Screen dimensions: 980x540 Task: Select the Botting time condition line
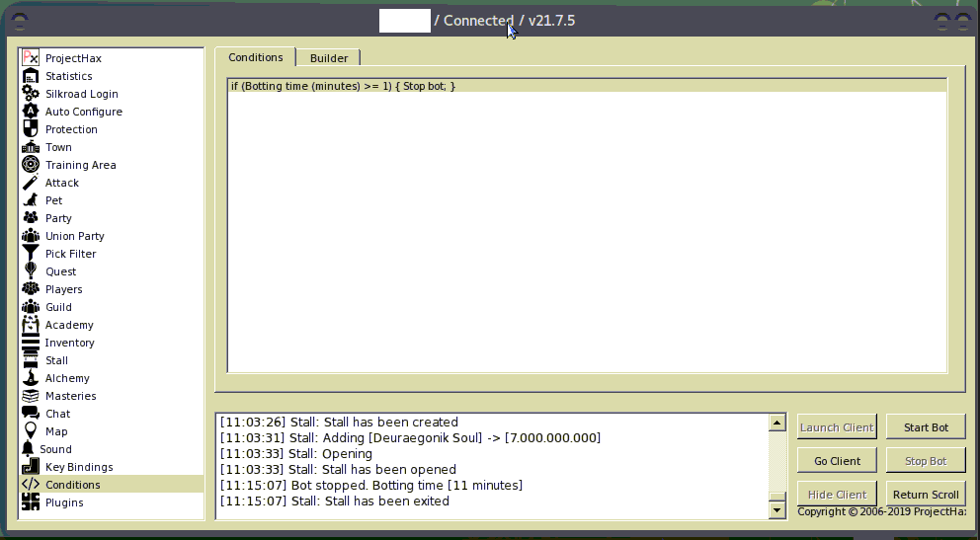344,87
